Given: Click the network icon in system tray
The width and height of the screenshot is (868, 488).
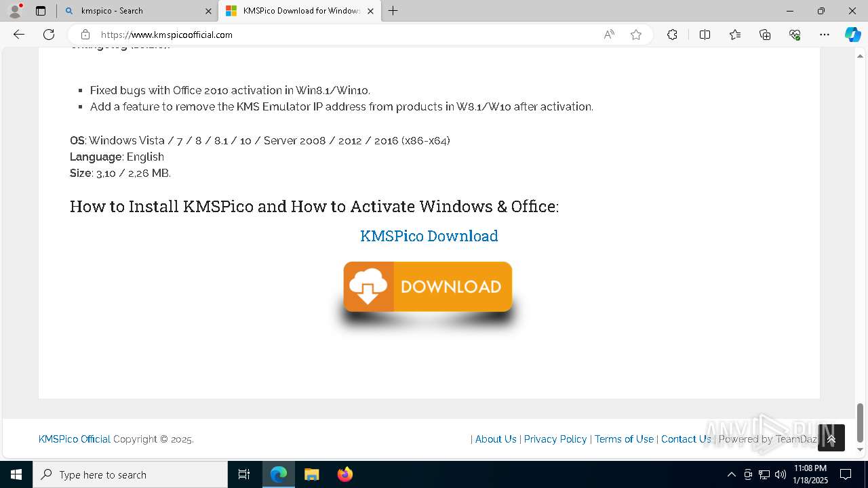Looking at the screenshot, I should pyautogui.click(x=764, y=474).
